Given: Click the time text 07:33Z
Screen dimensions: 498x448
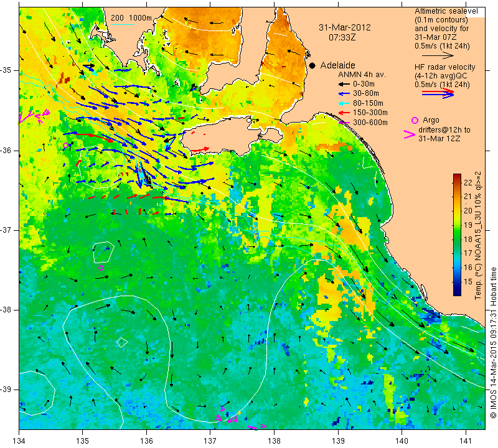Looking at the screenshot, I should 342,37.
